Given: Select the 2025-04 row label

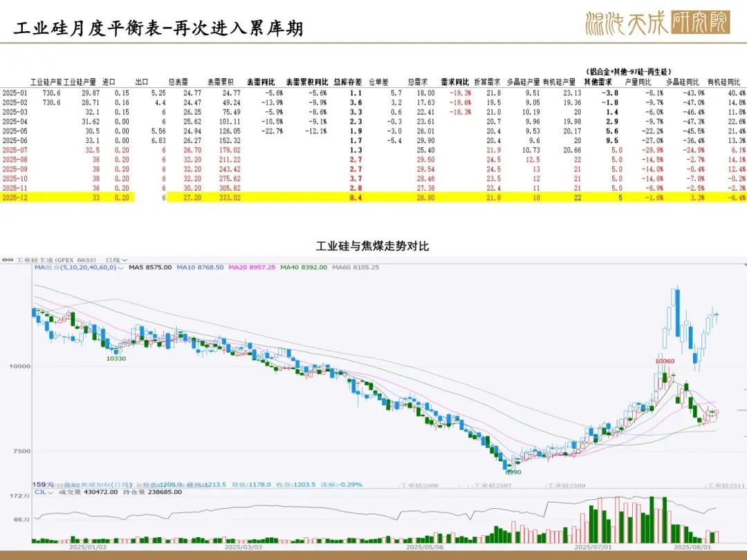Looking at the screenshot, I should 15,122.
